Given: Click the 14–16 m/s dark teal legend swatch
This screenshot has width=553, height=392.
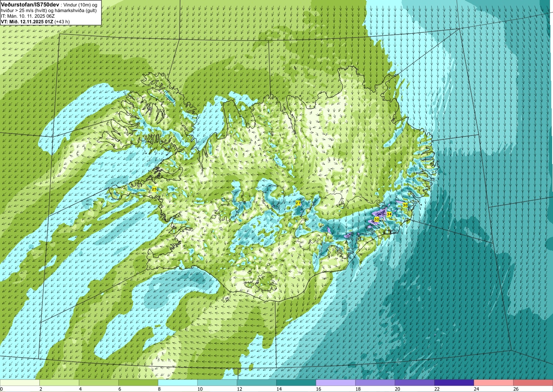Looking at the screenshot, I should [x=296, y=383].
